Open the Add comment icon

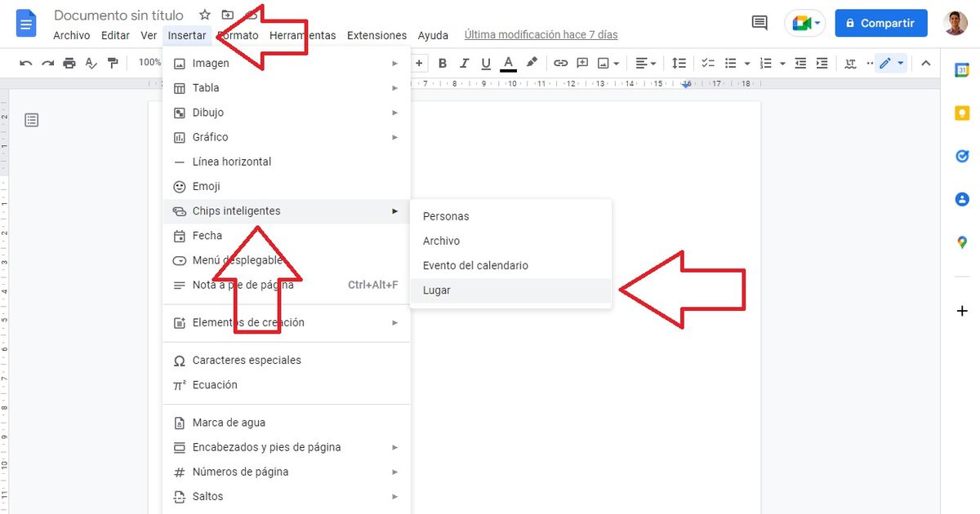583,63
